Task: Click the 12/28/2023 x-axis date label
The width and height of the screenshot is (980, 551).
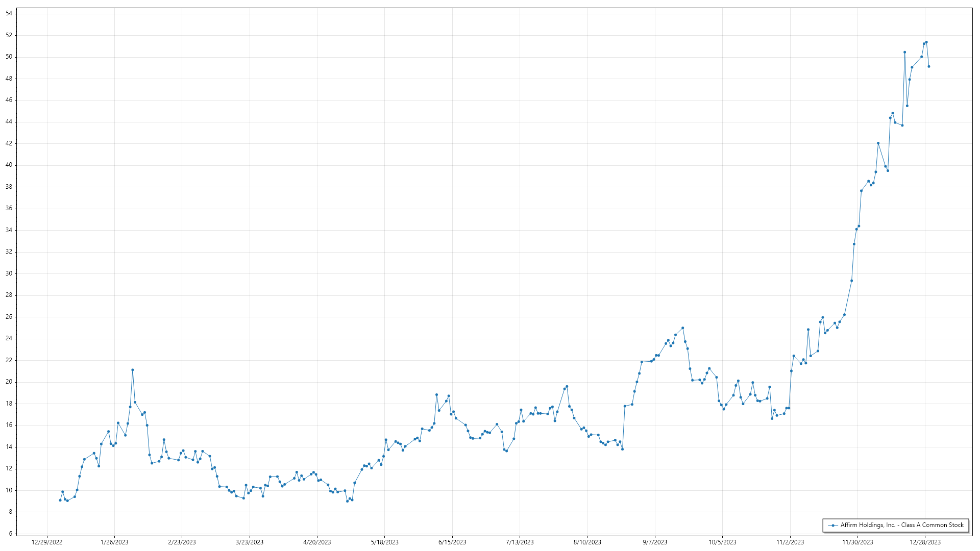Action: [x=925, y=542]
